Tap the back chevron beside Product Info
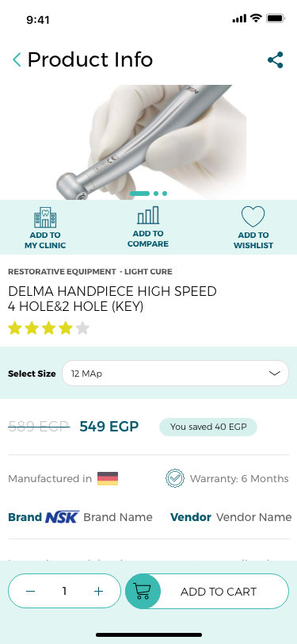The width and height of the screenshot is (297, 644). coord(17,60)
